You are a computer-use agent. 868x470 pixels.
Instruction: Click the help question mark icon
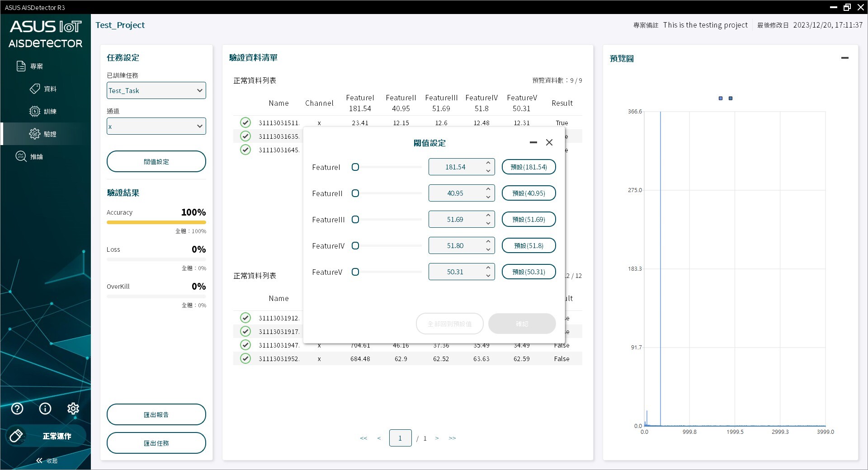click(x=17, y=409)
